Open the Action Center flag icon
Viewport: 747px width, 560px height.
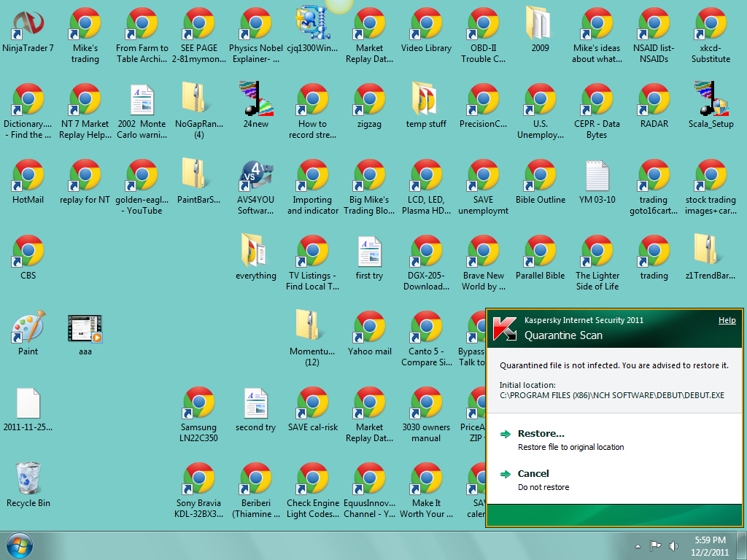656,545
